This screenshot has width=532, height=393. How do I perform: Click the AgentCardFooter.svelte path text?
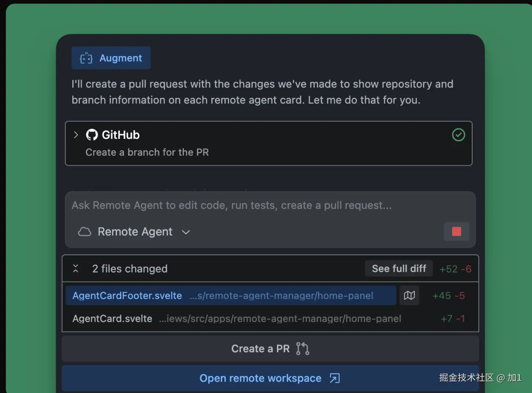tap(281, 295)
